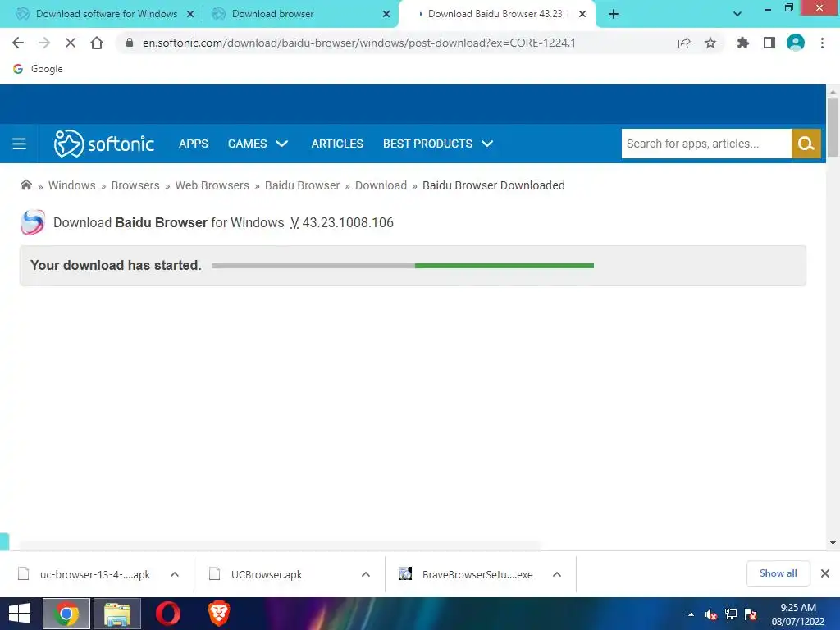Viewport: 840px width, 630px height.
Task: Click the Baidu Browser app icon
Action: click(32, 222)
